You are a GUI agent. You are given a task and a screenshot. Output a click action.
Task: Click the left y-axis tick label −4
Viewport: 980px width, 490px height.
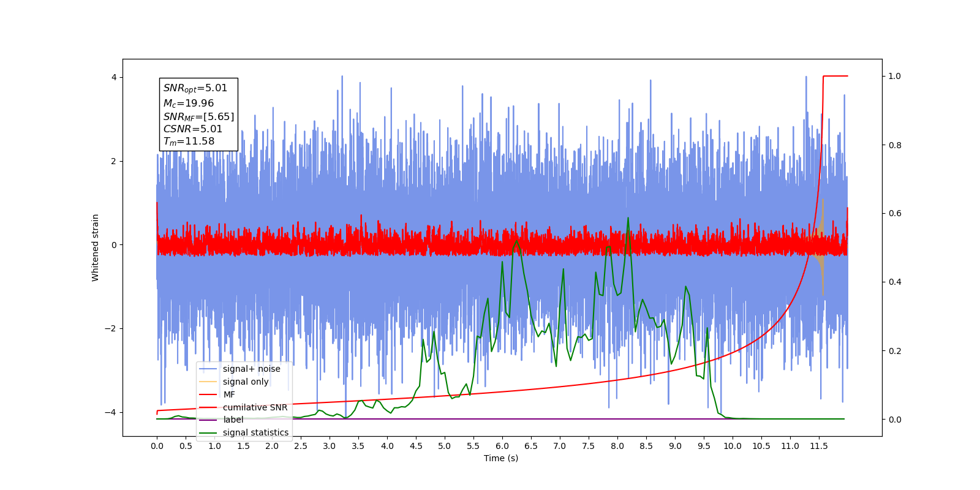pyautogui.click(x=110, y=412)
